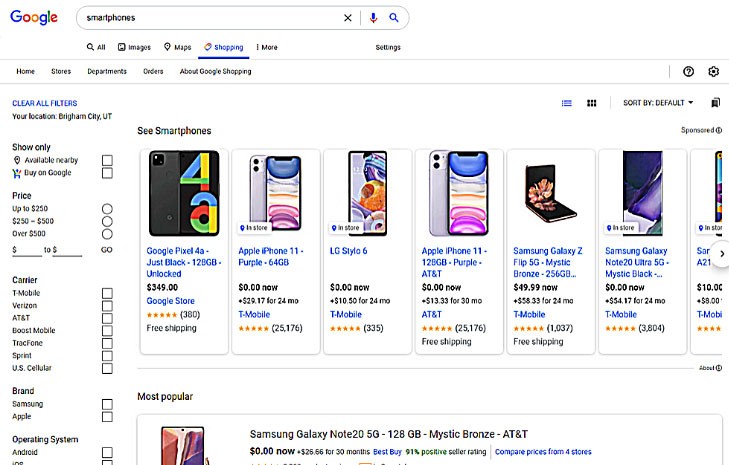The height and width of the screenshot is (465, 729).
Task: Click Galaxy Note20 Ultra product image
Action: tap(643, 193)
